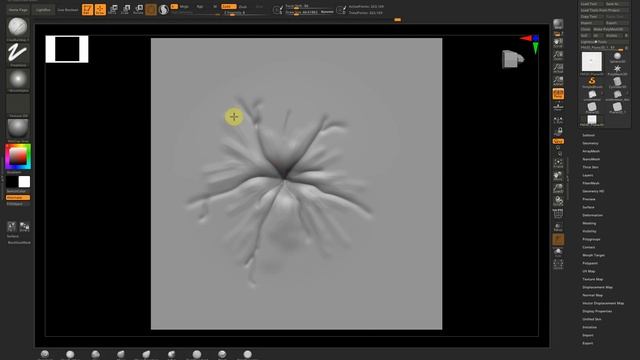Viewport: 640px width, 360px height.
Task: Toggle the Floor grid
Action: click(x=558, y=107)
